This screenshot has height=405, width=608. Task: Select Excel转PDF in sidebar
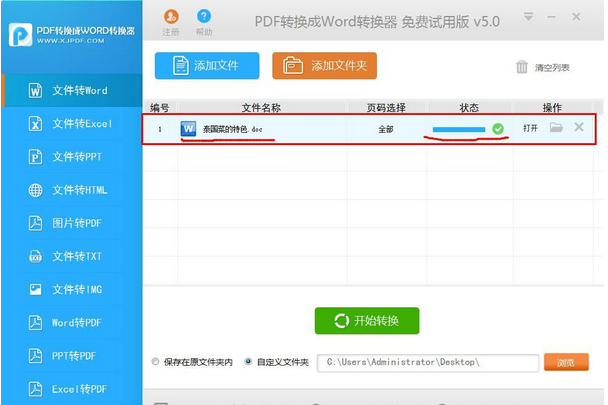point(72,389)
